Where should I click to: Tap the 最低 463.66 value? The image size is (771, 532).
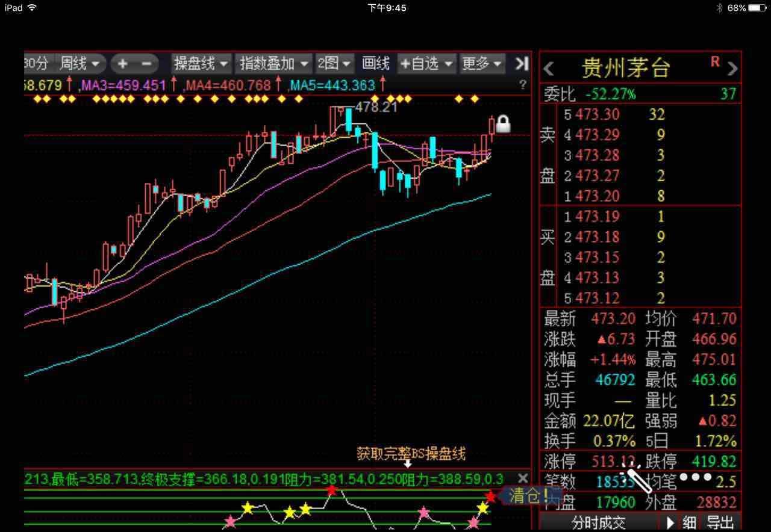click(x=714, y=380)
